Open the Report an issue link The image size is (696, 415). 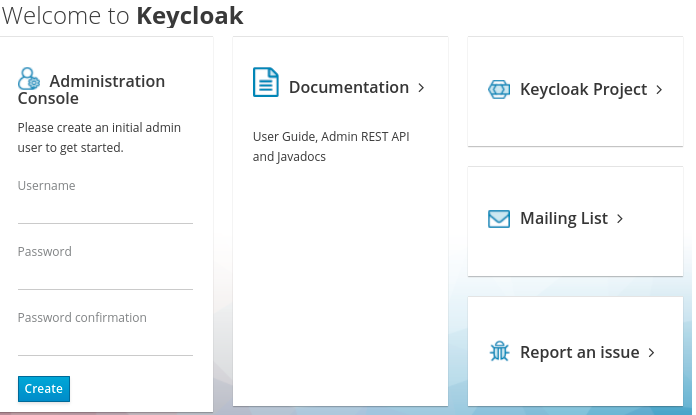[x=580, y=352]
